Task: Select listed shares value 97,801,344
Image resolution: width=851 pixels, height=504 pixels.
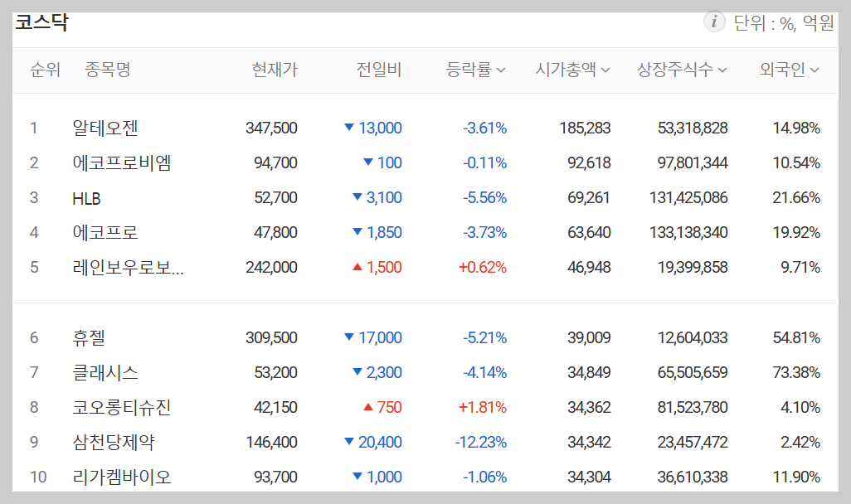Action: [693, 162]
